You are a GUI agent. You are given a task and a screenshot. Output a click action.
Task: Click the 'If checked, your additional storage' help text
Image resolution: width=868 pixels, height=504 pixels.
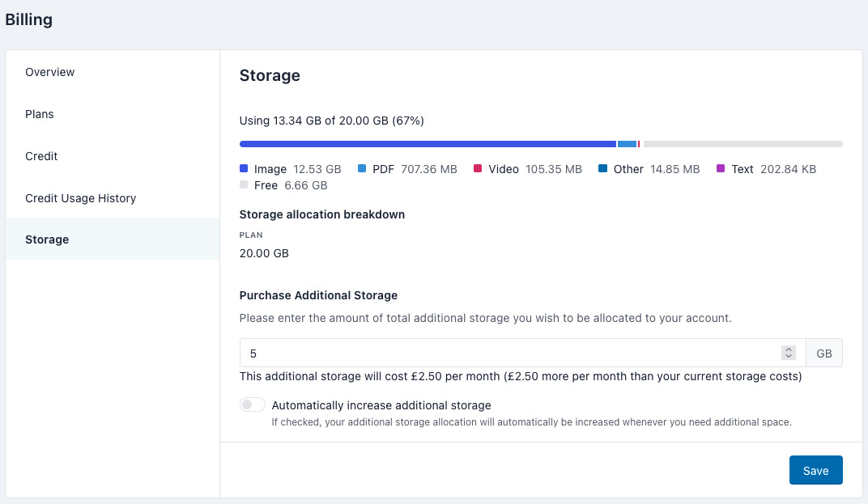[531, 422]
